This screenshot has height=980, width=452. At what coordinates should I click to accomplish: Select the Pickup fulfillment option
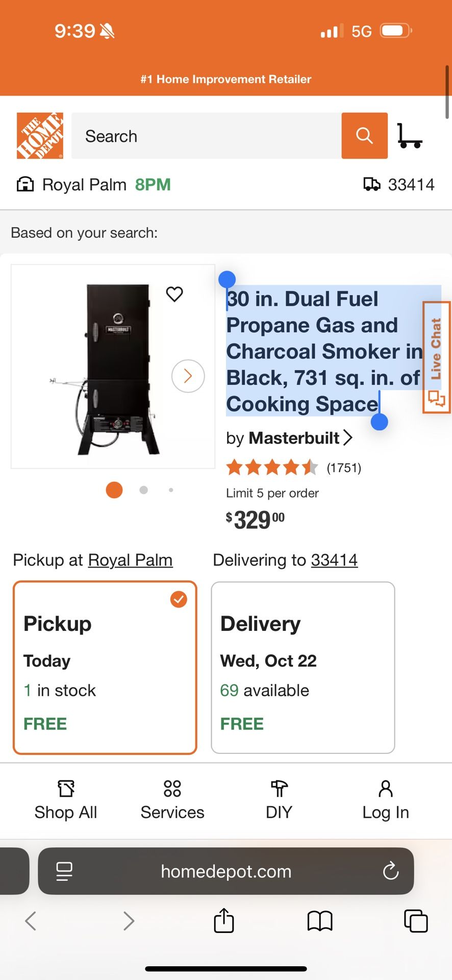[105, 668]
